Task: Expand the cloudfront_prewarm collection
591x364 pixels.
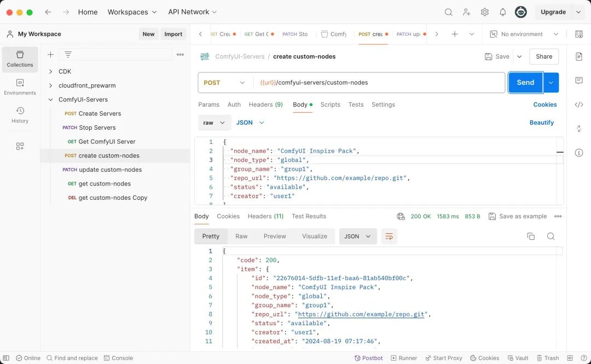Action: click(50, 85)
